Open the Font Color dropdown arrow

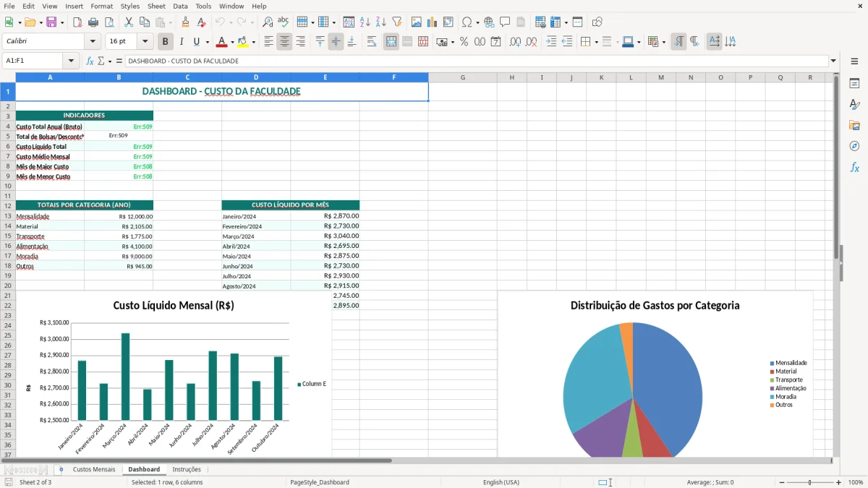click(232, 42)
